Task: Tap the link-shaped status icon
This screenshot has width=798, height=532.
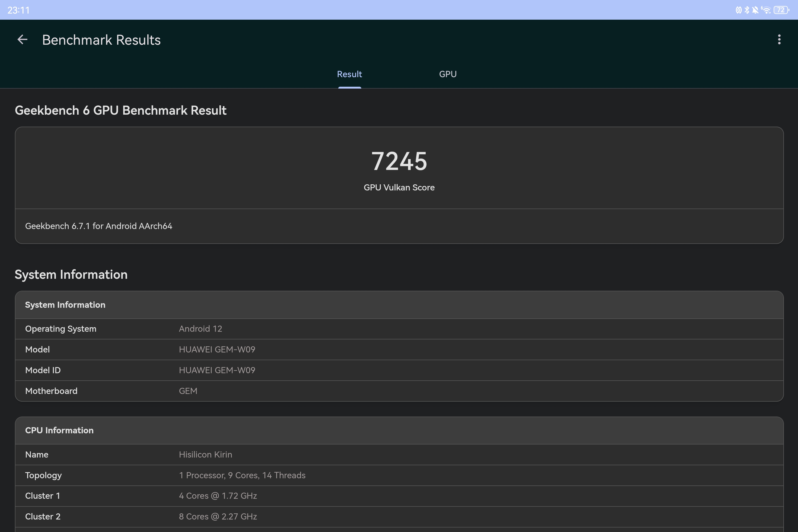Action: tap(739, 10)
